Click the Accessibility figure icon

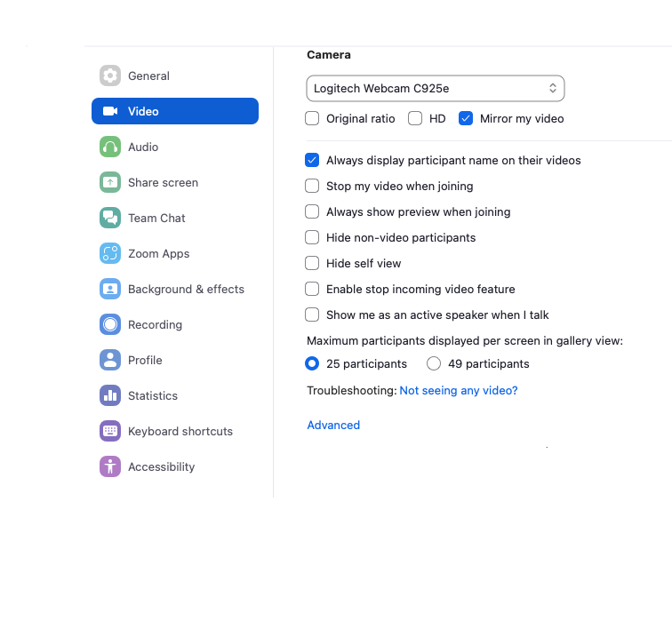coord(110,467)
